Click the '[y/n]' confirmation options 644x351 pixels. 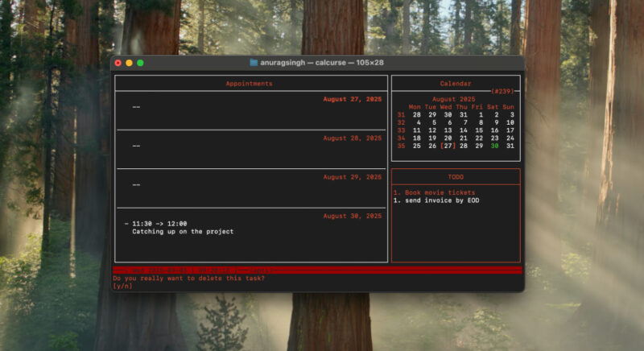(123, 286)
